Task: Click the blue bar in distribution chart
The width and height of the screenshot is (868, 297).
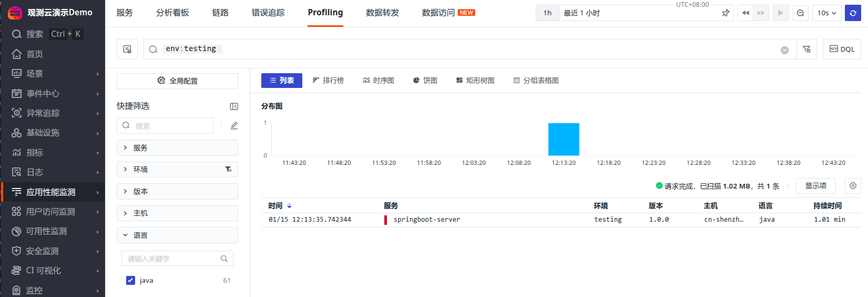Action: [x=564, y=140]
